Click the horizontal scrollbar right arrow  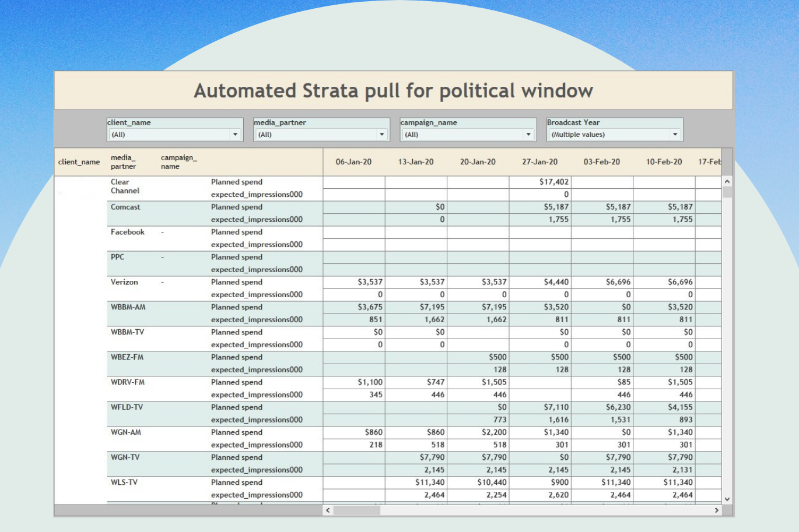(x=717, y=510)
